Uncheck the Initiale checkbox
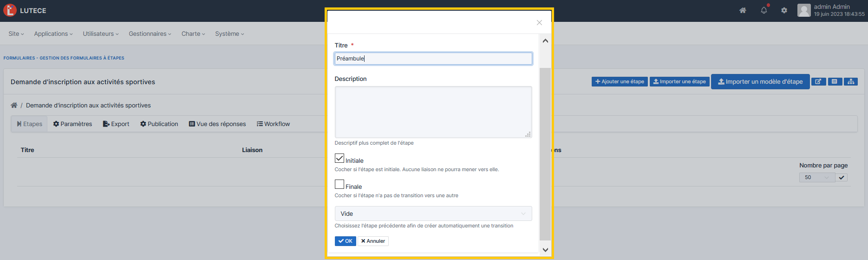Screen dimensions: 868x260 339,158
